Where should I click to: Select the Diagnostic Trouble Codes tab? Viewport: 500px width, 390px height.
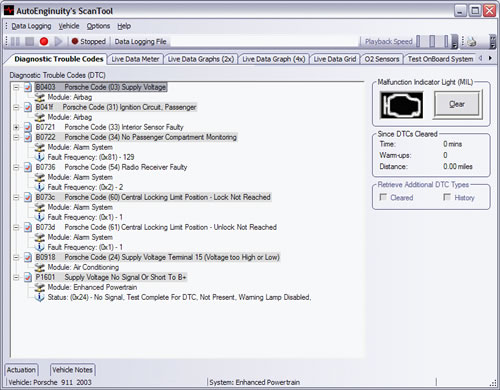[58, 59]
